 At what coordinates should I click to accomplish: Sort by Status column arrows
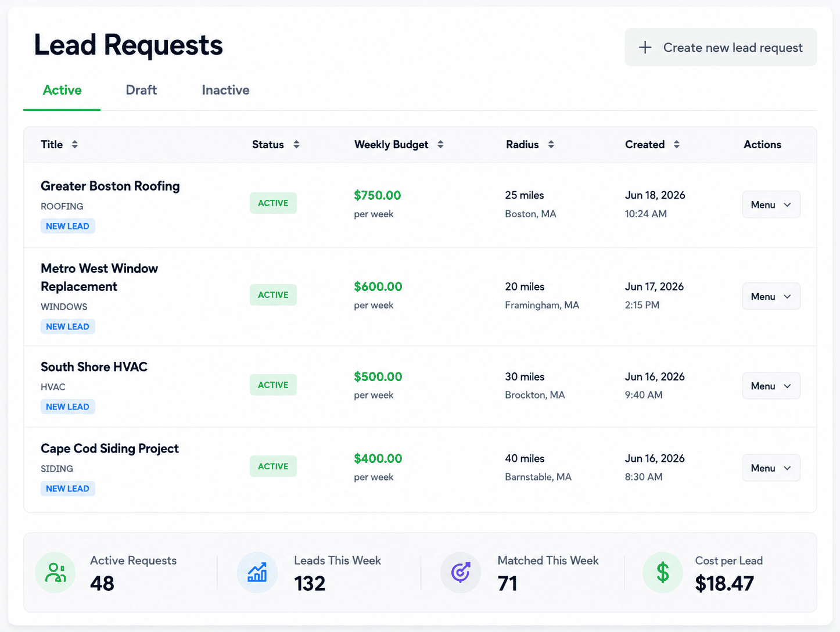click(x=296, y=145)
